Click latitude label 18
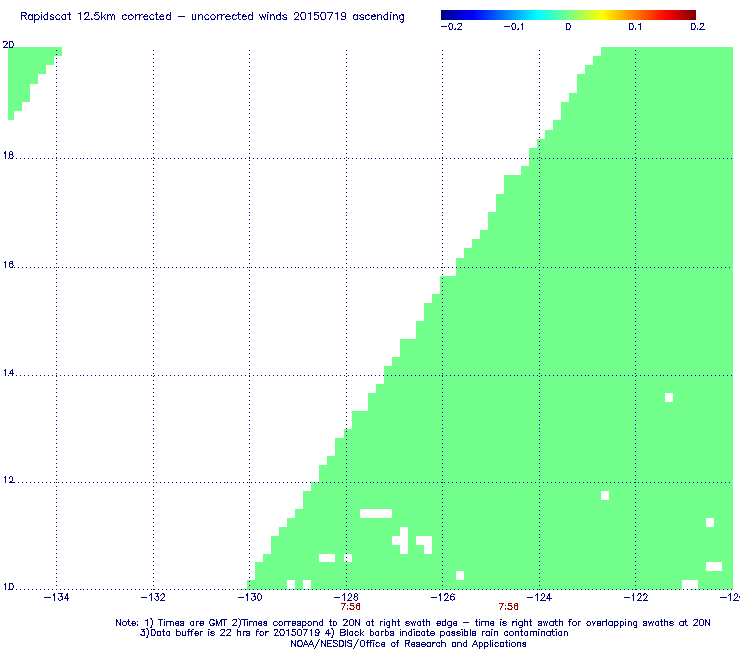The height and width of the screenshot is (650, 740). click(x=8, y=155)
